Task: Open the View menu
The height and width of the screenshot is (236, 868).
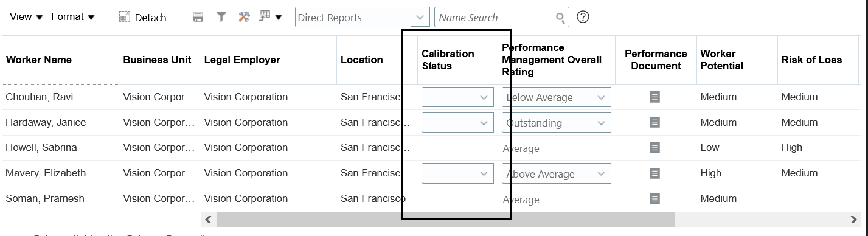Action: 26,17
